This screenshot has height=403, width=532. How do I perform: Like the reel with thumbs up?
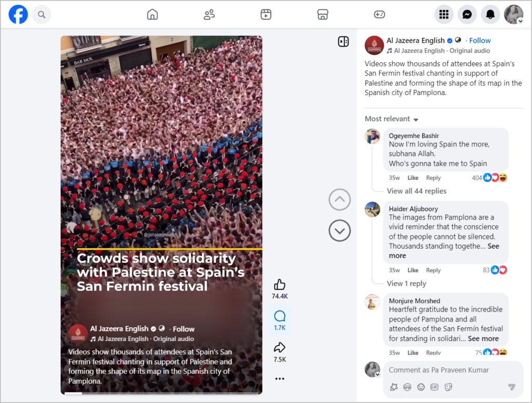(280, 285)
